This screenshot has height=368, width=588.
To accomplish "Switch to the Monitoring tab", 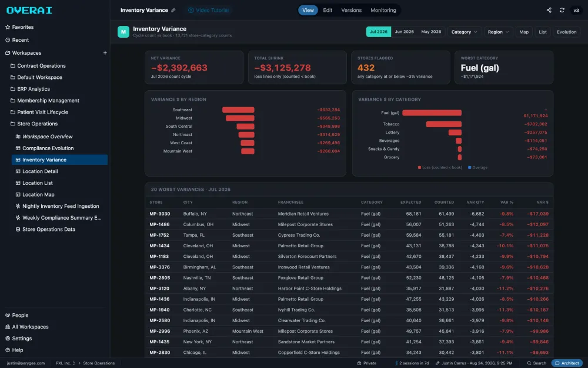I will pyautogui.click(x=383, y=10).
